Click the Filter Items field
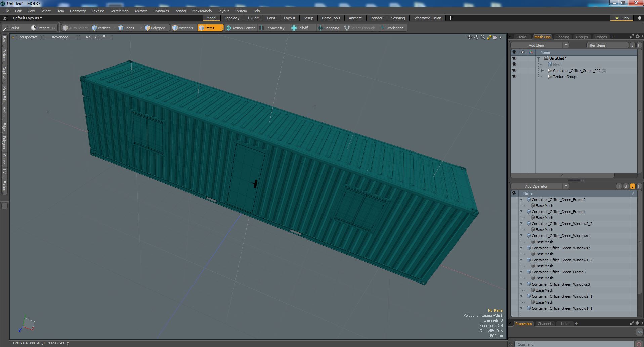This screenshot has width=644, height=347. point(607,45)
